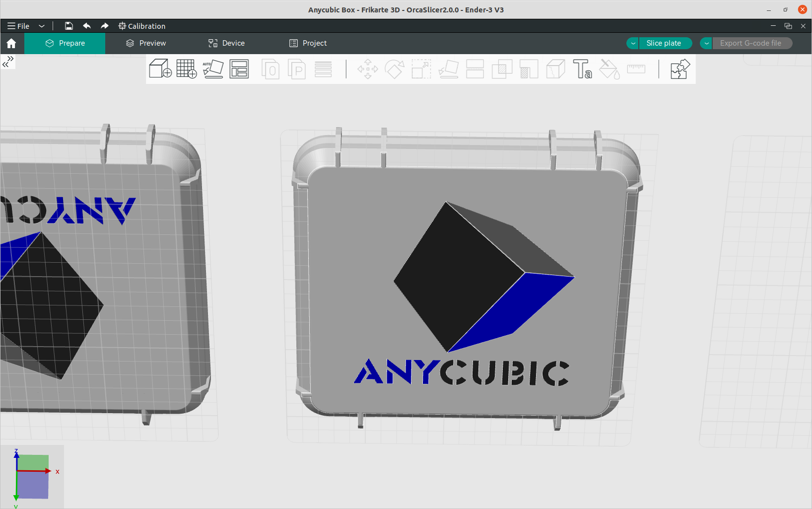This screenshot has width=812, height=509.
Task: Open the dropdown arrow next to File
Action: [42, 26]
